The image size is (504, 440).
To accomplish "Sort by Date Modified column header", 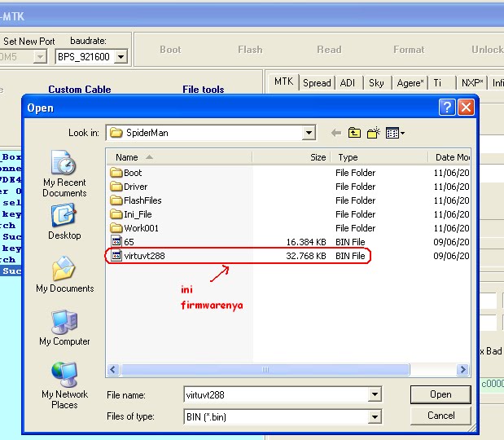I will 449,157.
